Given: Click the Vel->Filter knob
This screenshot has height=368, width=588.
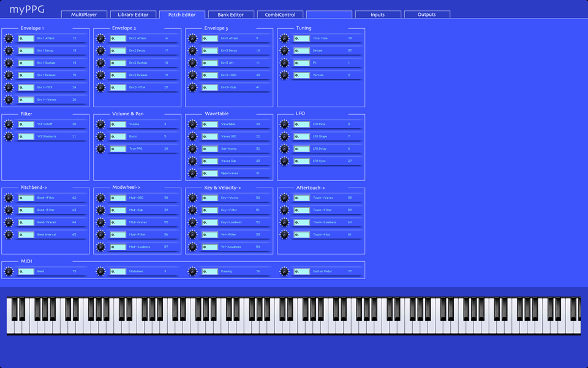Looking at the screenshot, I should coord(192,235).
